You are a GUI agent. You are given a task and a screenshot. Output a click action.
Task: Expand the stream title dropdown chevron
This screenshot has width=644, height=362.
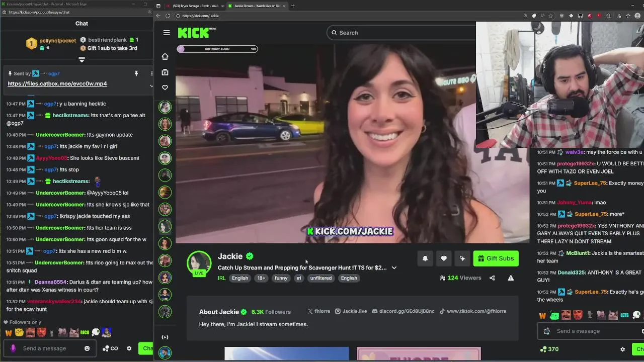coord(394,268)
